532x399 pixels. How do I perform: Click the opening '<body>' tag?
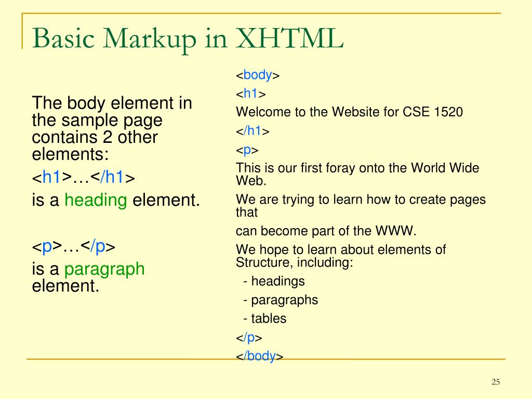pos(258,75)
